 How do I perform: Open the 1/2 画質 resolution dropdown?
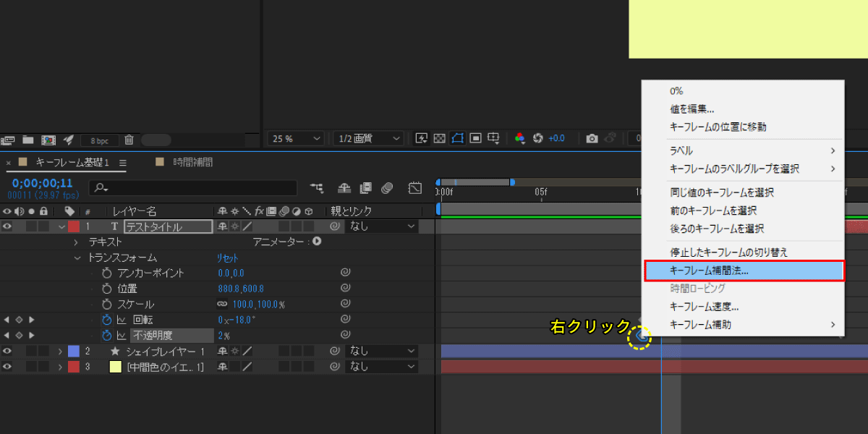click(368, 138)
